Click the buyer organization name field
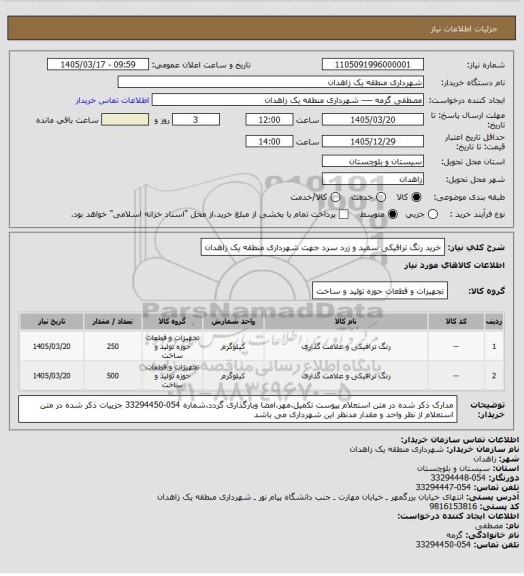The image size is (524, 576). coord(270,82)
